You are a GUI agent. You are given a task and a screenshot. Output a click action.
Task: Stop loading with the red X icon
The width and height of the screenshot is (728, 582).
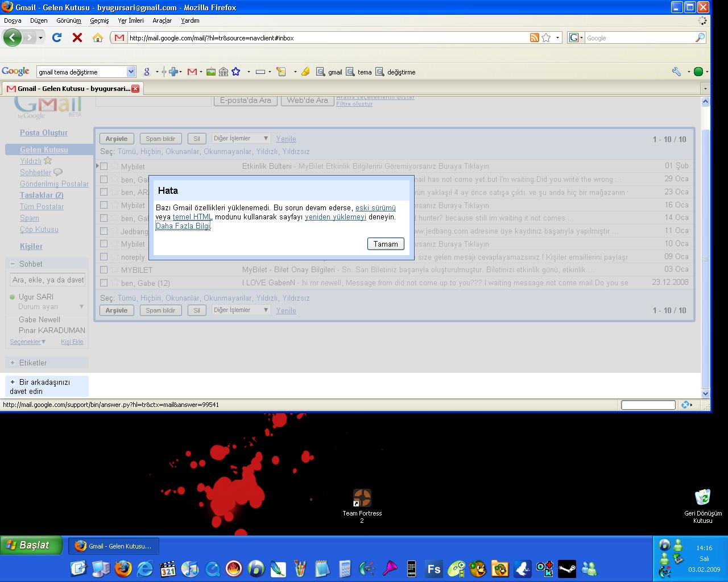(x=77, y=38)
